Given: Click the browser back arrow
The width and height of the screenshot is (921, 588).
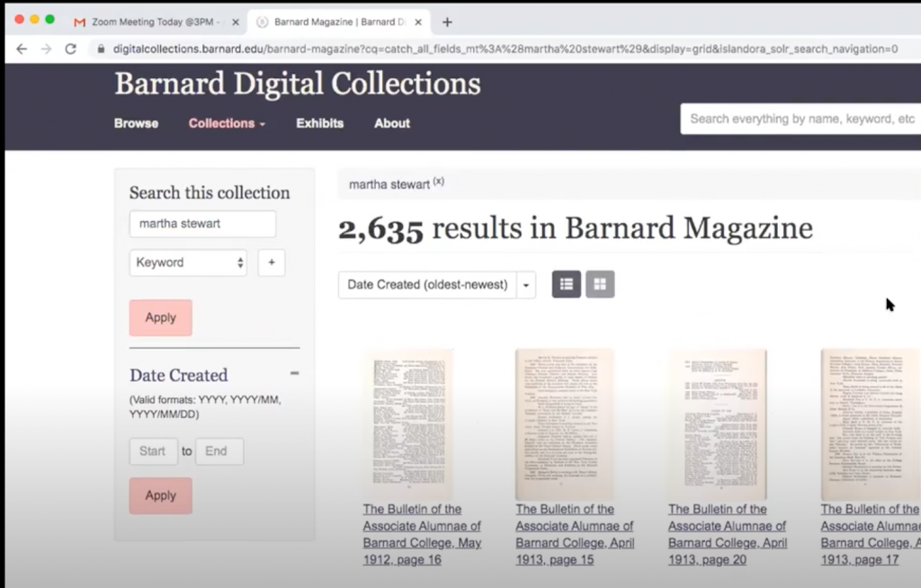Looking at the screenshot, I should (x=22, y=49).
